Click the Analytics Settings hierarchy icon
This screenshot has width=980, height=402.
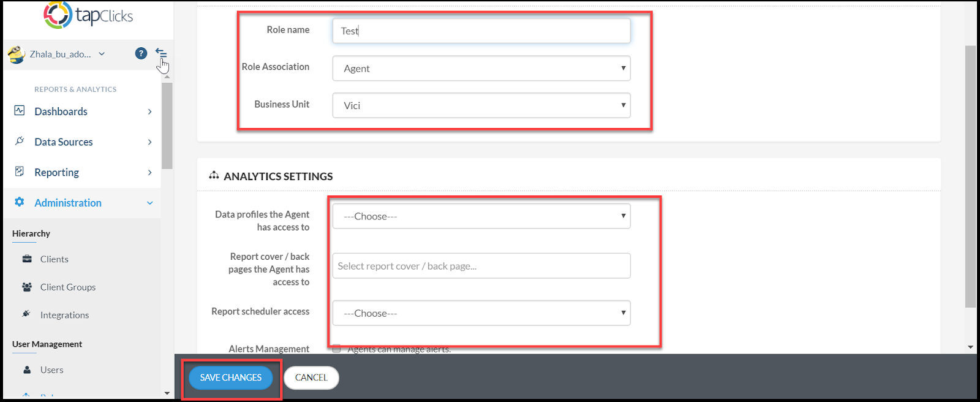tap(214, 175)
